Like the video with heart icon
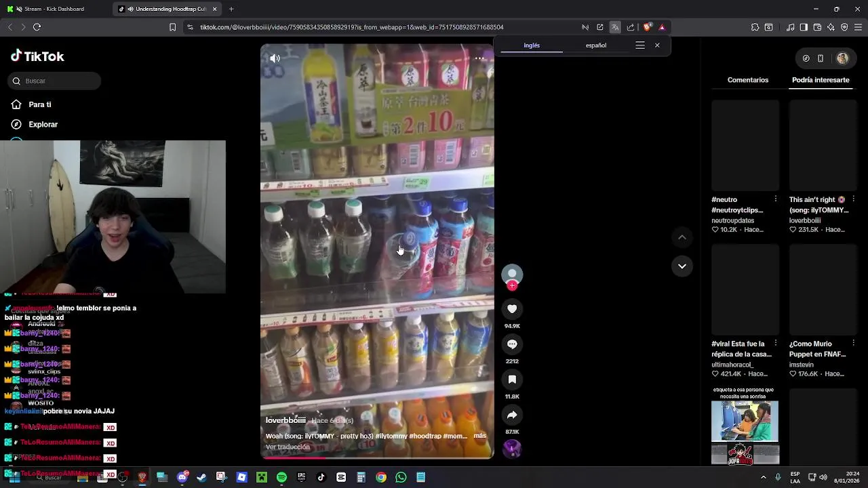Screen dimensions: 868x488 (512, 309)
